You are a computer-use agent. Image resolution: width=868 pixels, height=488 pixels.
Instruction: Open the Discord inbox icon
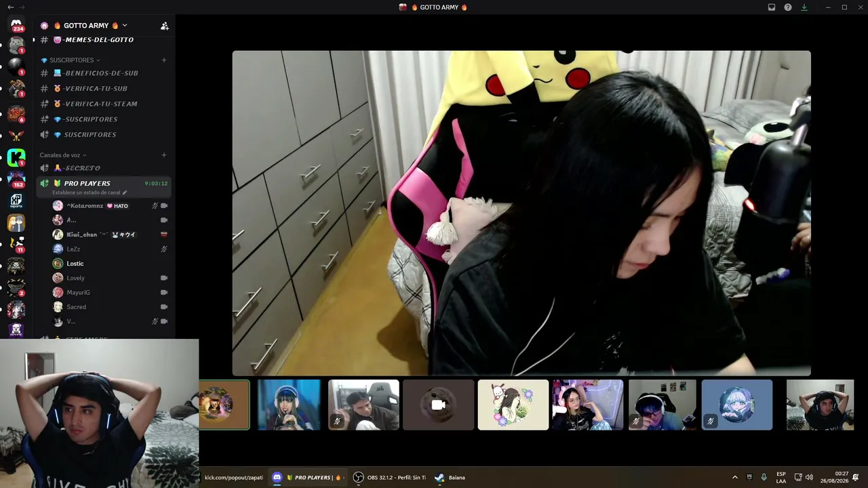772,7
